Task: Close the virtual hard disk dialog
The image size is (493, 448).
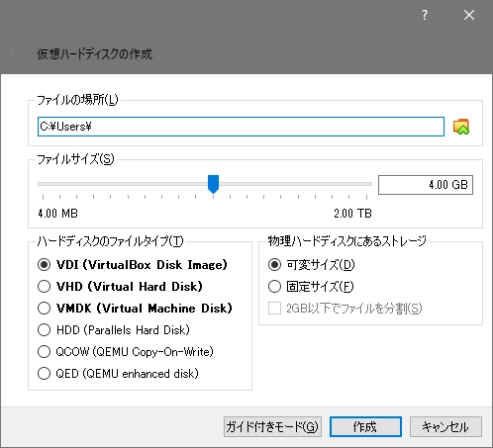Action: click(469, 15)
